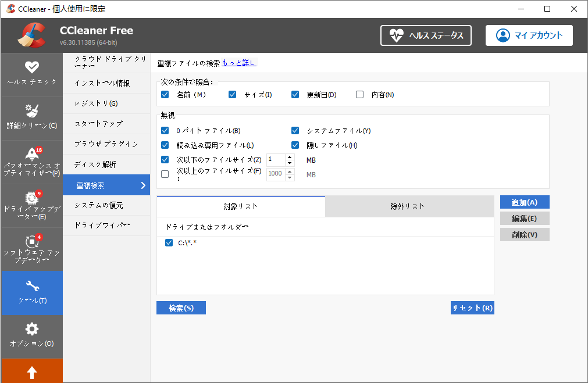Toggle 隠しファイル ignore checkbox
Viewport: 588px width, 383px height.
(295, 145)
